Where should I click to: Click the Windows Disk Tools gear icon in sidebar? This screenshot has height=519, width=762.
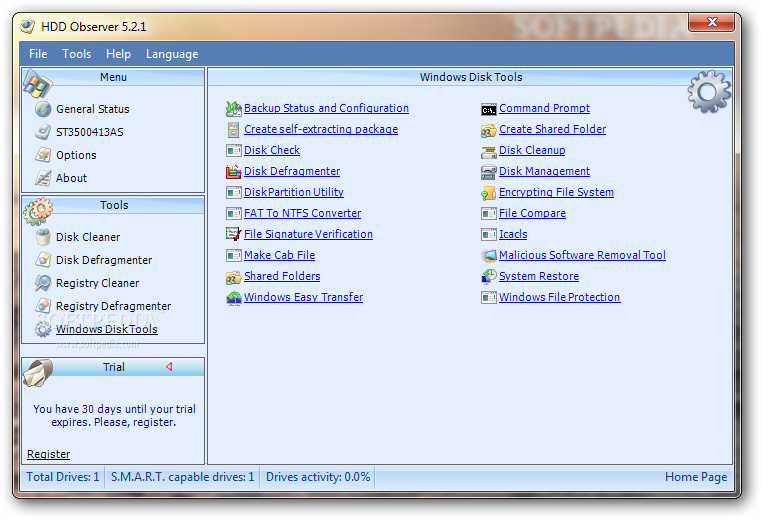[x=43, y=329]
